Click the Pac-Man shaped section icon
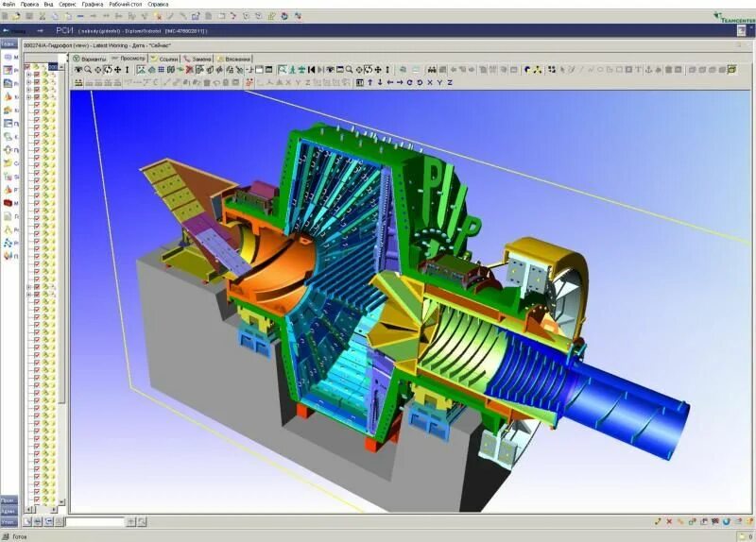The width and height of the screenshot is (756, 542). click(x=527, y=70)
